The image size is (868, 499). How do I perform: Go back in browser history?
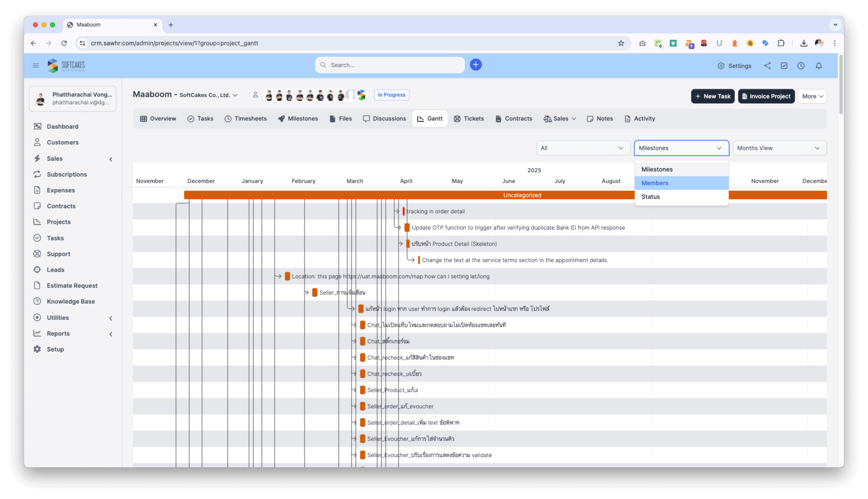(33, 43)
